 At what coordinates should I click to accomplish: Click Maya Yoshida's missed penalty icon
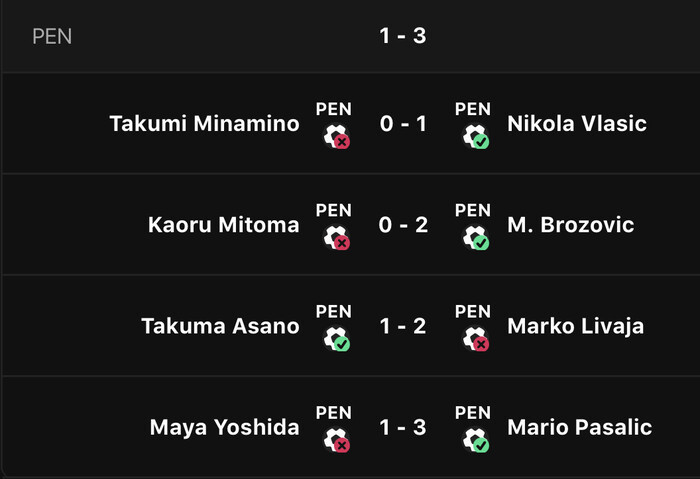click(337, 441)
